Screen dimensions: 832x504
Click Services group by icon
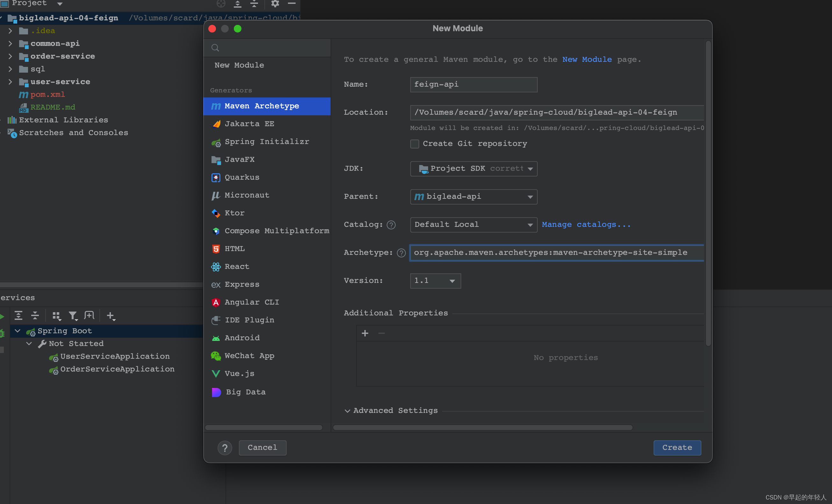point(56,316)
